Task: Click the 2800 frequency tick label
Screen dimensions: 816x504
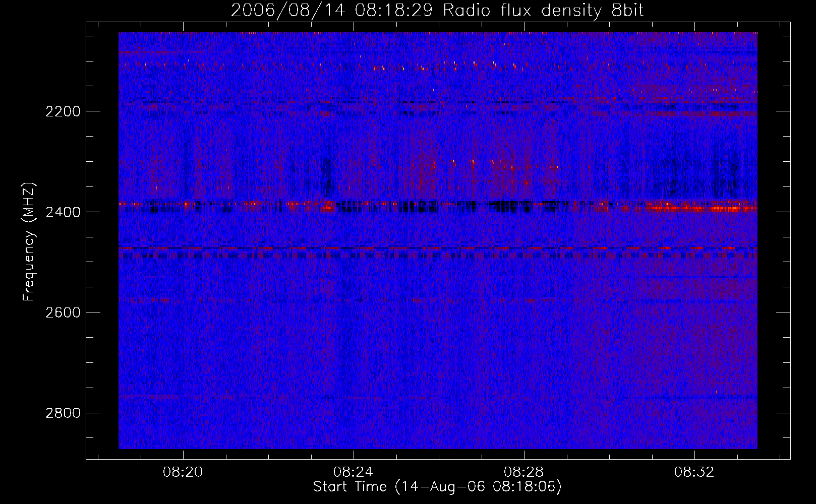Action: coord(63,413)
